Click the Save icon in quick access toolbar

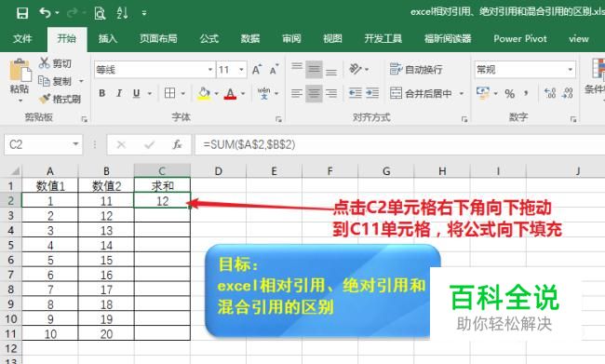22,13
